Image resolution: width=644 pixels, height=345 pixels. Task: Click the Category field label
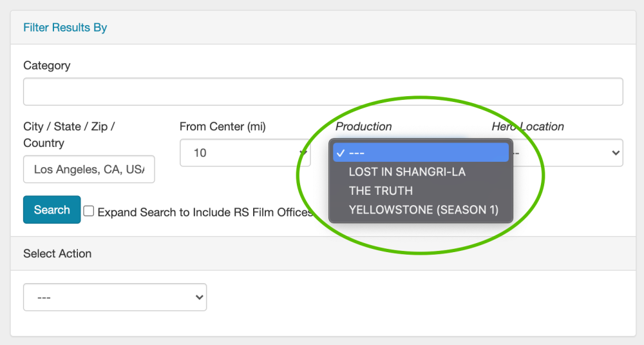(47, 66)
